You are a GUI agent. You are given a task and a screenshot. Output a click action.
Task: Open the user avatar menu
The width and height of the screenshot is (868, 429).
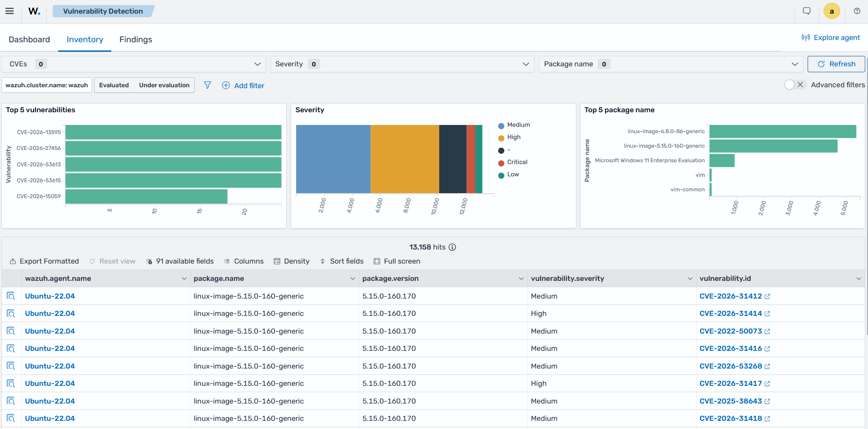[x=832, y=11]
